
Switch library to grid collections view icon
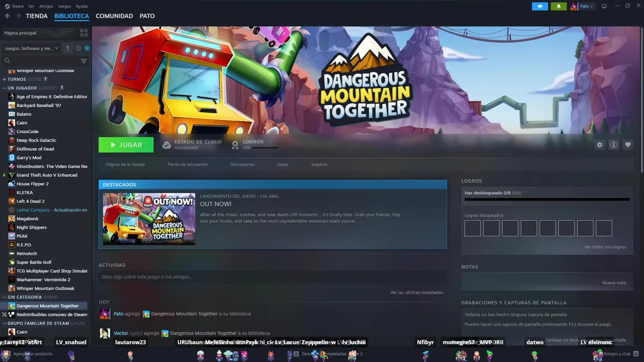point(84,33)
